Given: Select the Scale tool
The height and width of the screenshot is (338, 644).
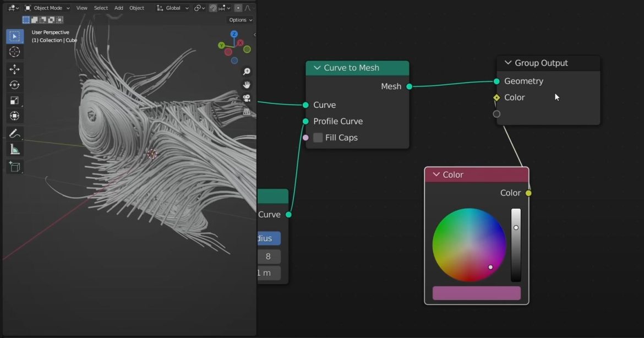Looking at the screenshot, I should tap(15, 100).
